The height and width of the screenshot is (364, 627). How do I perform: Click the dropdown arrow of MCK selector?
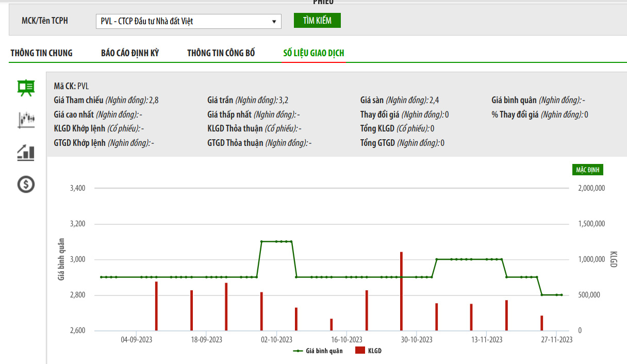(274, 22)
